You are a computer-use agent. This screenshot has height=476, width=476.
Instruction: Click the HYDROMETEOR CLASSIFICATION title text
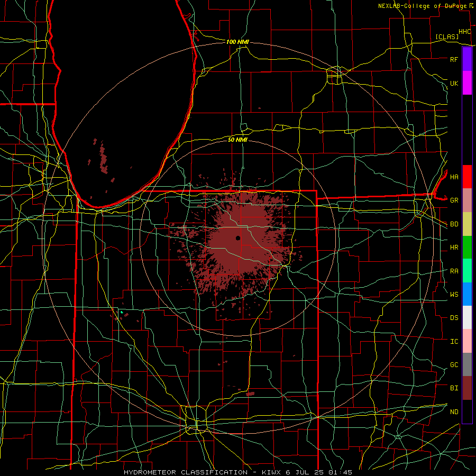pos(186,472)
